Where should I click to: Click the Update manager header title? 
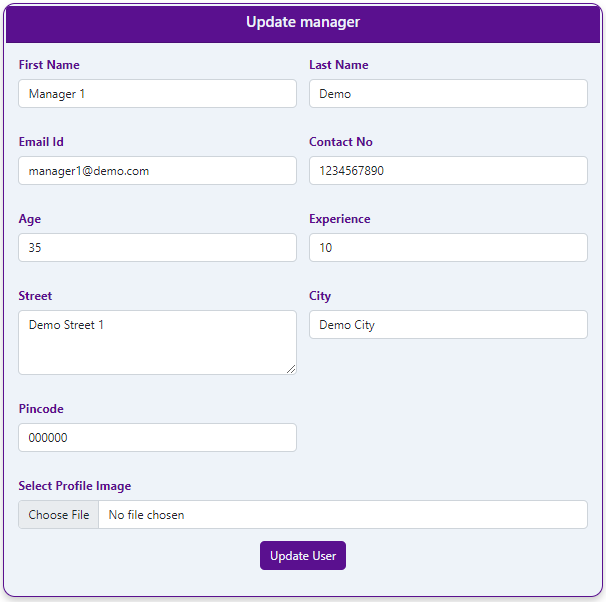[303, 22]
